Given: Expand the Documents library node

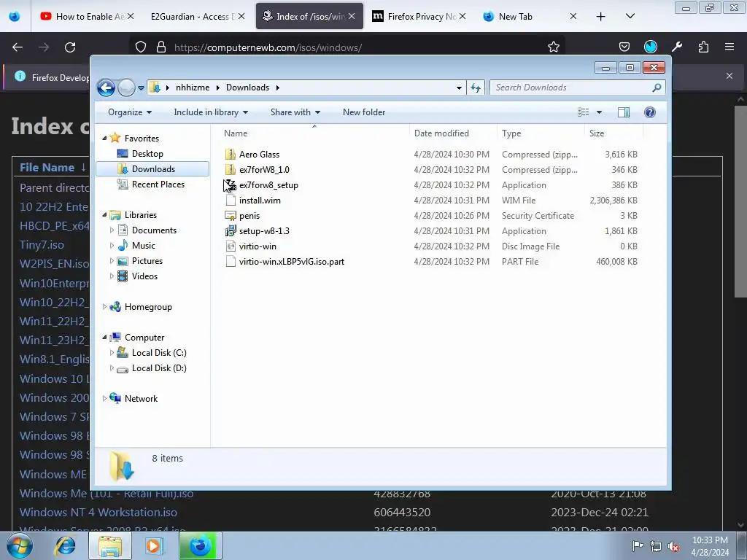Looking at the screenshot, I should tap(112, 230).
